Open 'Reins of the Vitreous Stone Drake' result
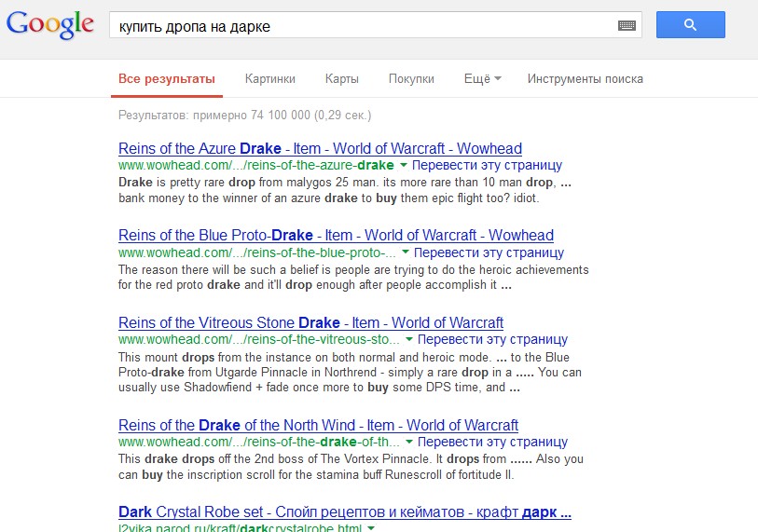The width and height of the screenshot is (758, 532). (310, 322)
